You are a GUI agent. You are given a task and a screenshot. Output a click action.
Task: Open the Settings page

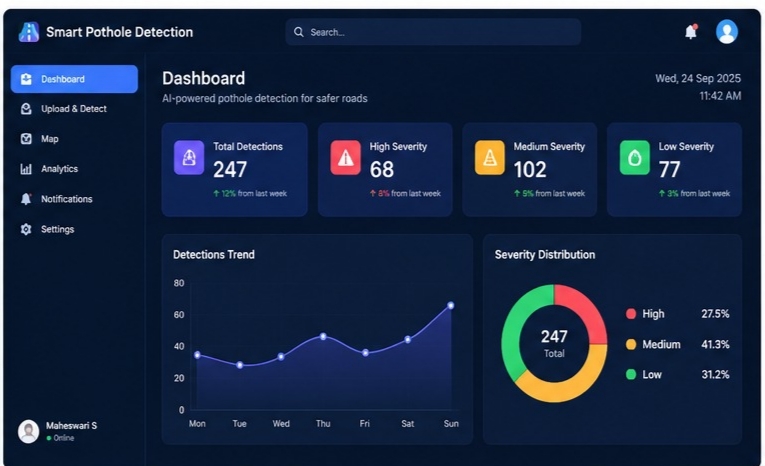[x=74, y=229]
